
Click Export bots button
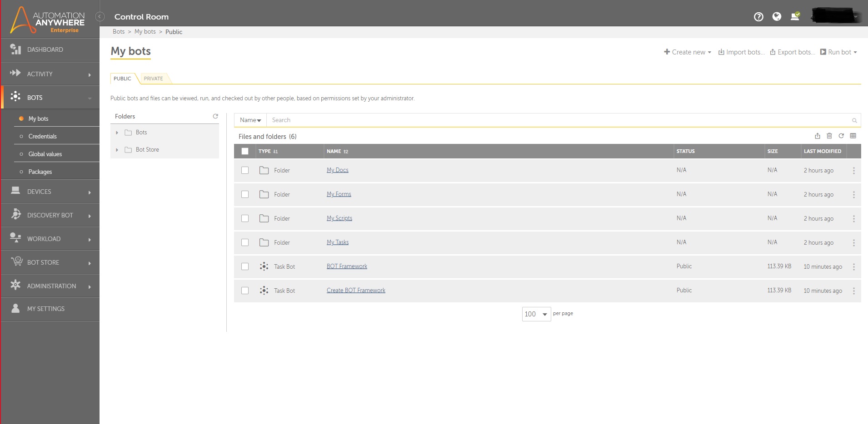point(793,52)
